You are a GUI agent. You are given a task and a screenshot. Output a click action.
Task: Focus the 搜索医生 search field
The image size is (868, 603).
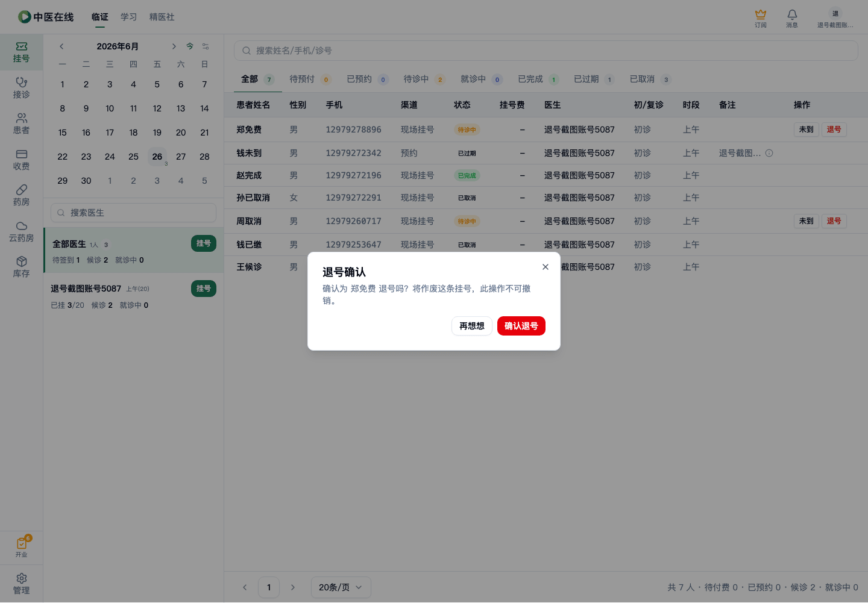click(x=134, y=213)
